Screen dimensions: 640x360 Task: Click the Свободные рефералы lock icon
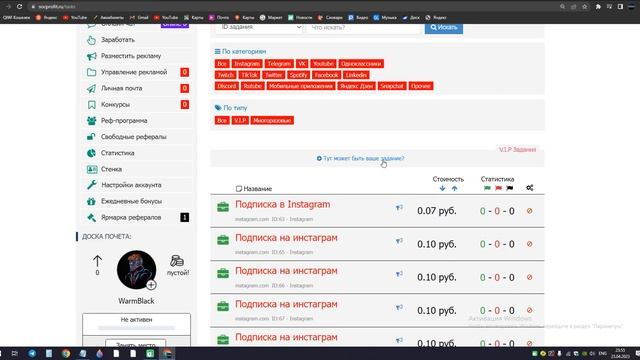(x=91, y=137)
